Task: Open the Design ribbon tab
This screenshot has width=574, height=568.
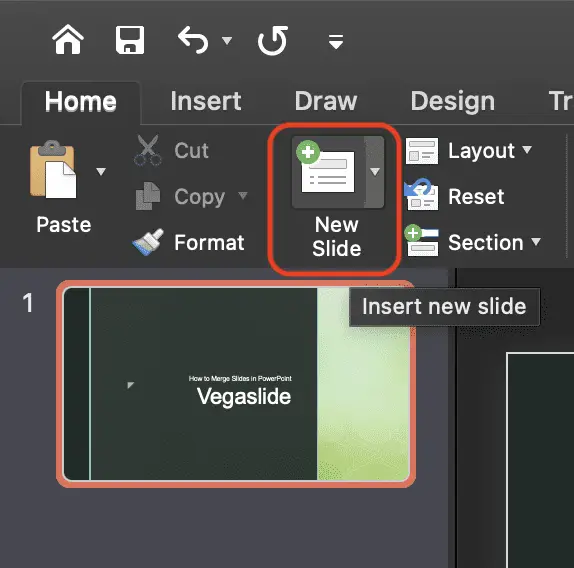Action: (x=452, y=101)
